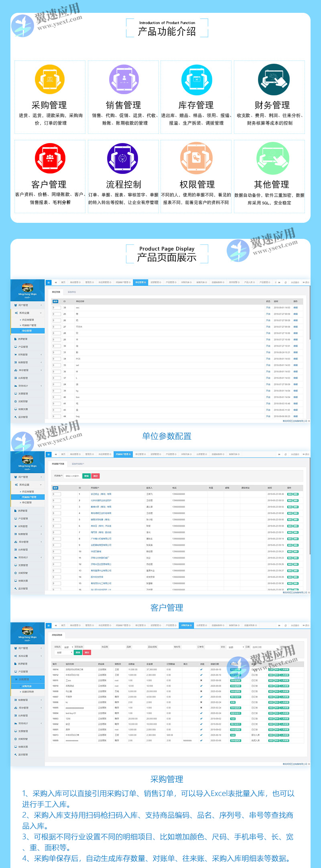Switch to active 采购列表 tab in 采购管理 screenshot
The width and height of the screenshot is (321, 868).
tap(186, 625)
